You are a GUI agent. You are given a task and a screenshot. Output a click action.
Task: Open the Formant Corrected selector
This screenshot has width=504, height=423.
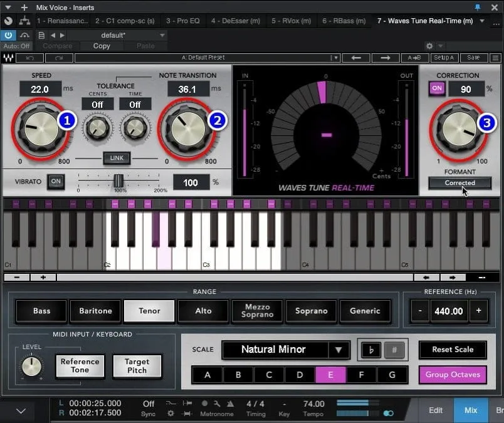(x=459, y=183)
